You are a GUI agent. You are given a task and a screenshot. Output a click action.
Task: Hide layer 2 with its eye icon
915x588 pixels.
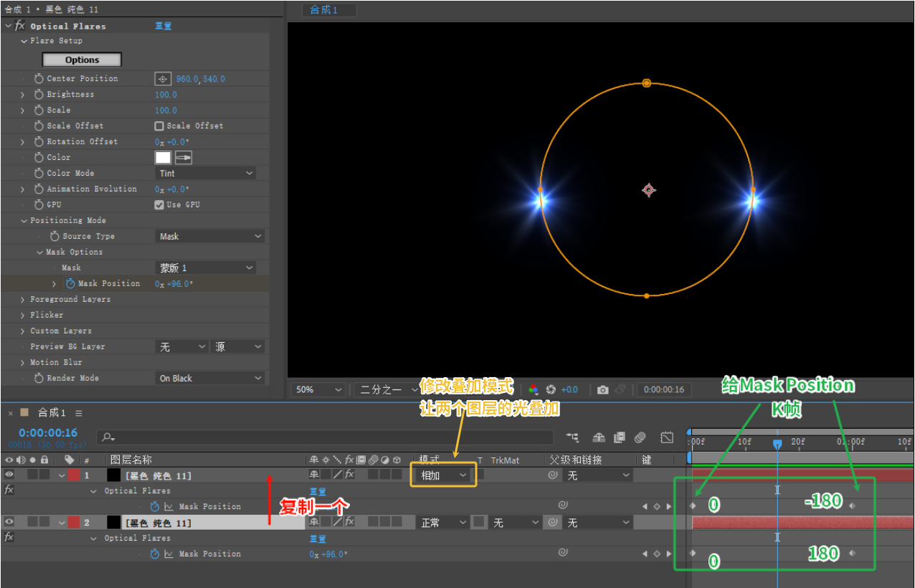pos(9,522)
